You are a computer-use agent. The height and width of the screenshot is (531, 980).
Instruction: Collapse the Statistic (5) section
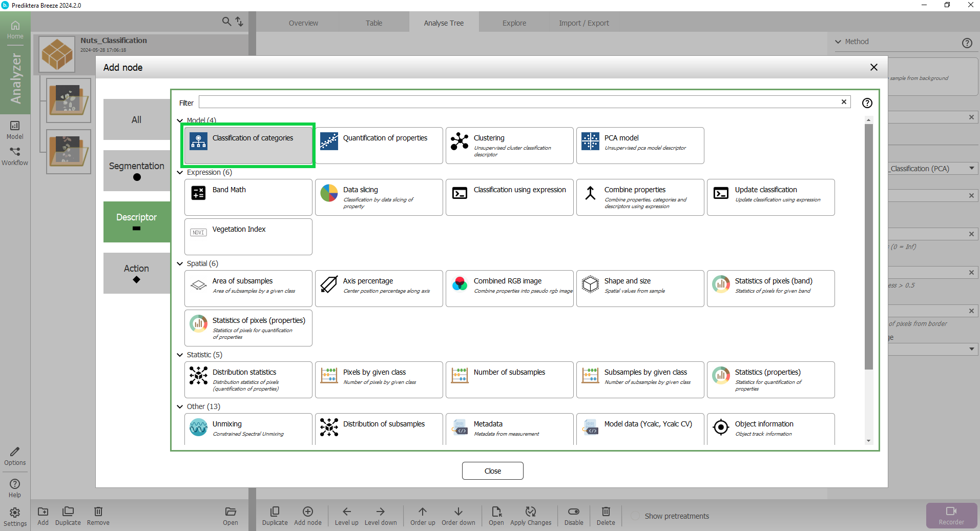pos(180,355)
